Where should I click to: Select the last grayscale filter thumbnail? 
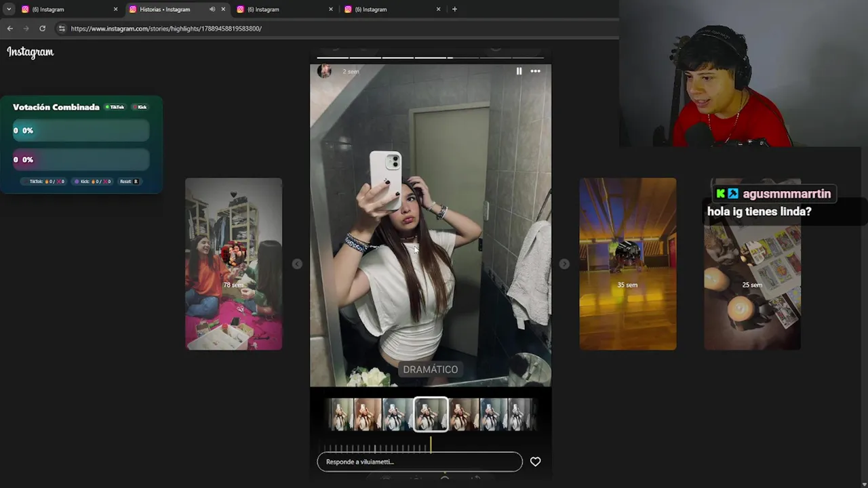tap(520, 414)
